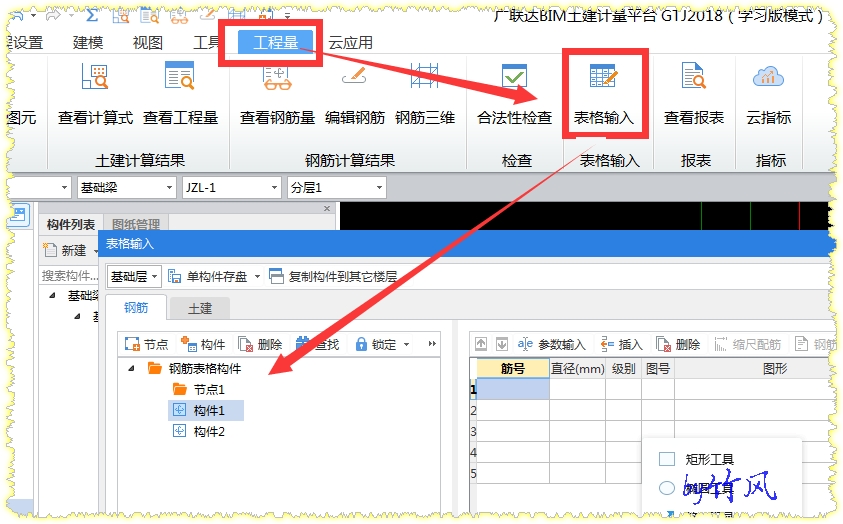Switch to the 云应用 ribbon tab
The image size is (843, 524).
click(x=351, y=42)
